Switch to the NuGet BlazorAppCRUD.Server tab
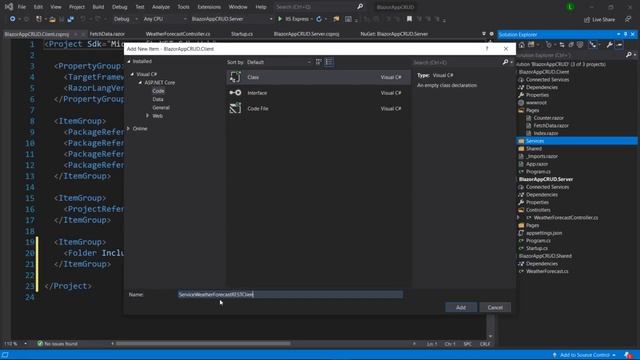 394,34
